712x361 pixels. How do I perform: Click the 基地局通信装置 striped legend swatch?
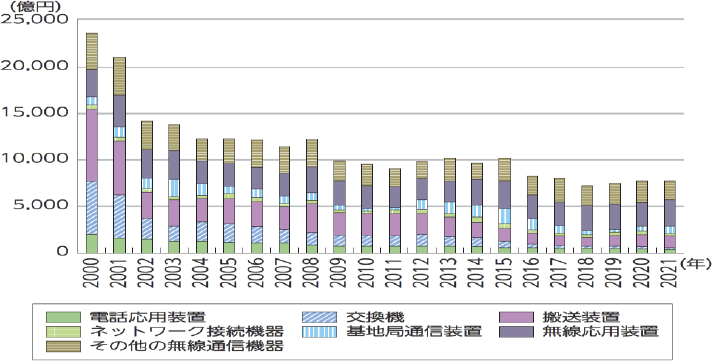[x=320, y=331]
